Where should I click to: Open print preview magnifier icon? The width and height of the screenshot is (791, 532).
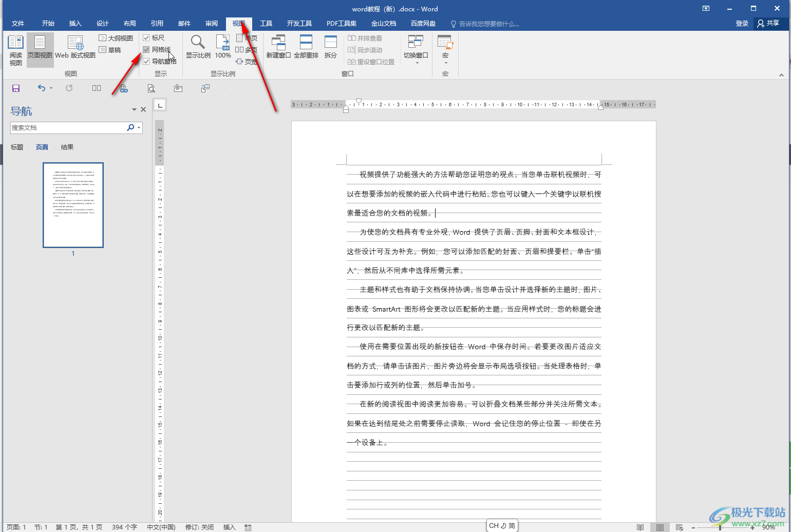[151, 88]
